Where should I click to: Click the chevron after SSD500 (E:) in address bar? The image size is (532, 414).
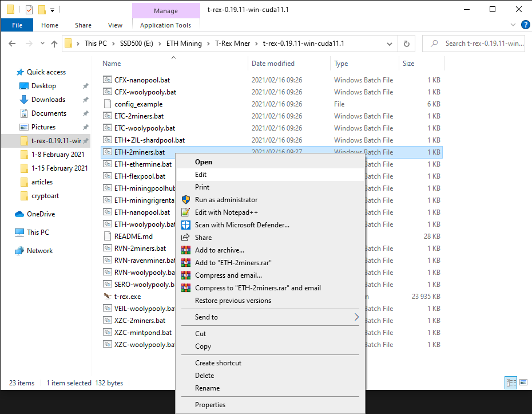click(x=160, y=44)
